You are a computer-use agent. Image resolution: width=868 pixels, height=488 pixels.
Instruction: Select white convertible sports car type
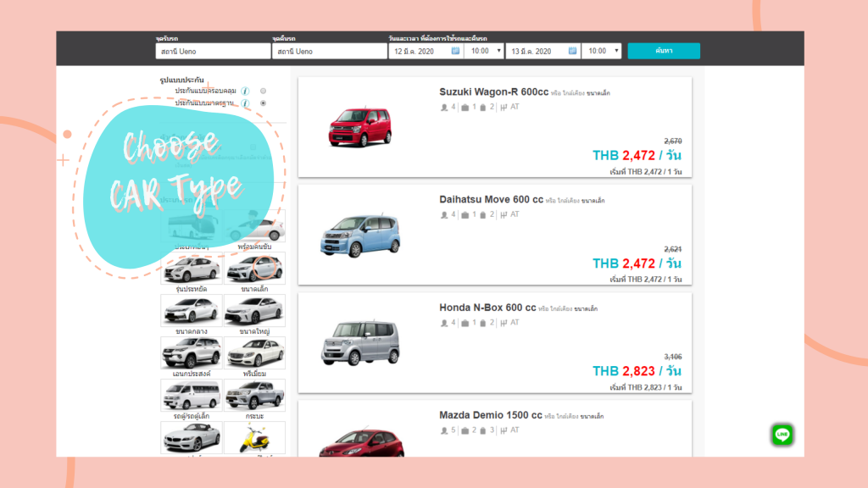click(x=192, y=438)
